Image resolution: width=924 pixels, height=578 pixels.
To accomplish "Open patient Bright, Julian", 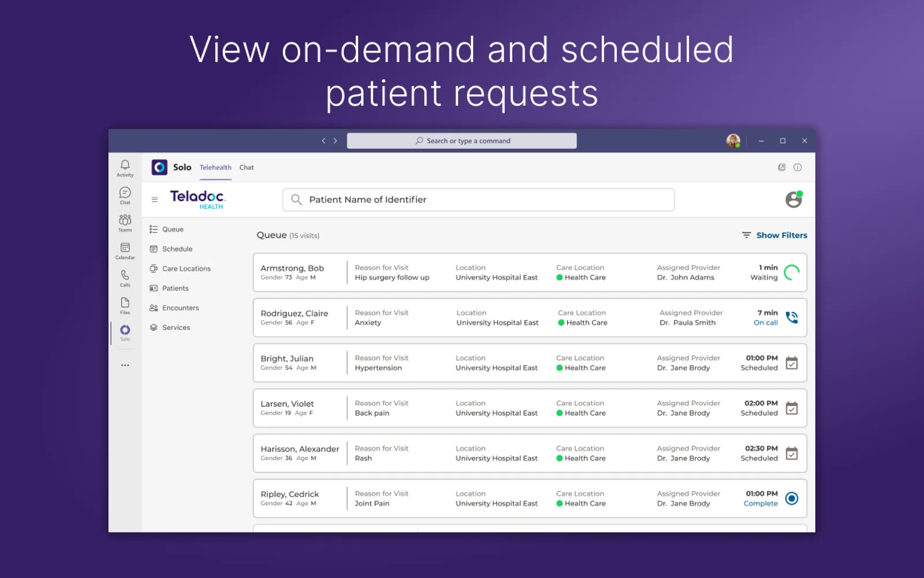I will pyautogui.click(x=287, y=358).
